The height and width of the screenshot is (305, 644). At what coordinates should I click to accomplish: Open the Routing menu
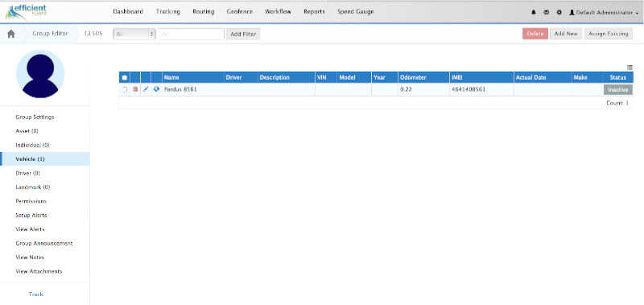pos(204,11)
